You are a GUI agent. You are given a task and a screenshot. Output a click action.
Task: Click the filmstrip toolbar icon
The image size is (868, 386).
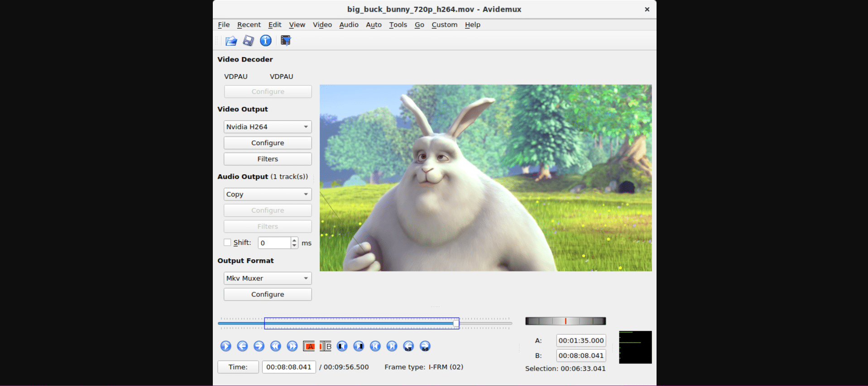(x=286, y=41)
